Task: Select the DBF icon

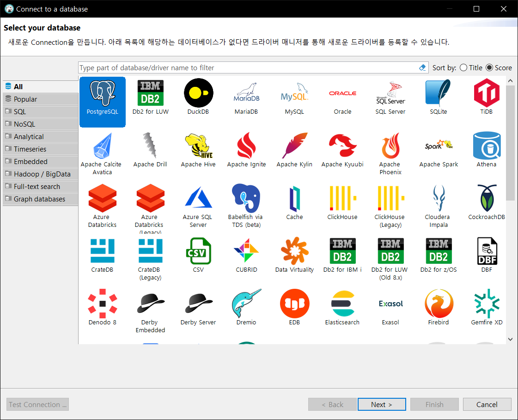Action: 487,251
